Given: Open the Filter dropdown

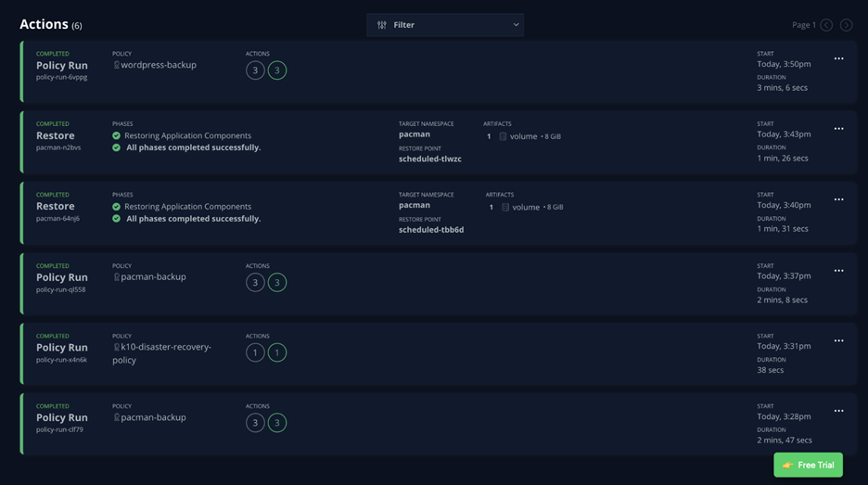Looking at the screenshot, I should 445,25.
